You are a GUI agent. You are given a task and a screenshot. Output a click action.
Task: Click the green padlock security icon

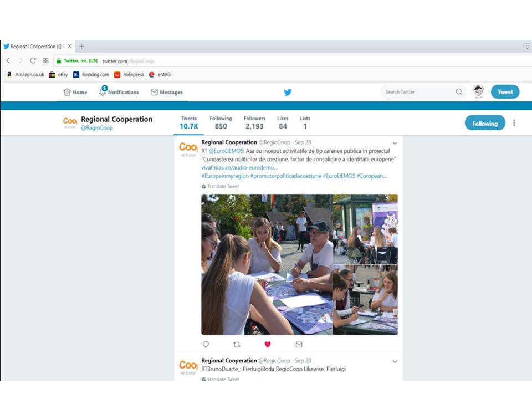(x=59, y=61)
